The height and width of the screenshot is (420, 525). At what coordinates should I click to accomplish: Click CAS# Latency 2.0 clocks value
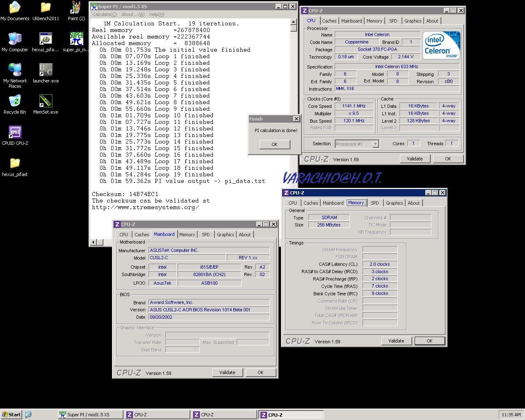pos(380,265)
